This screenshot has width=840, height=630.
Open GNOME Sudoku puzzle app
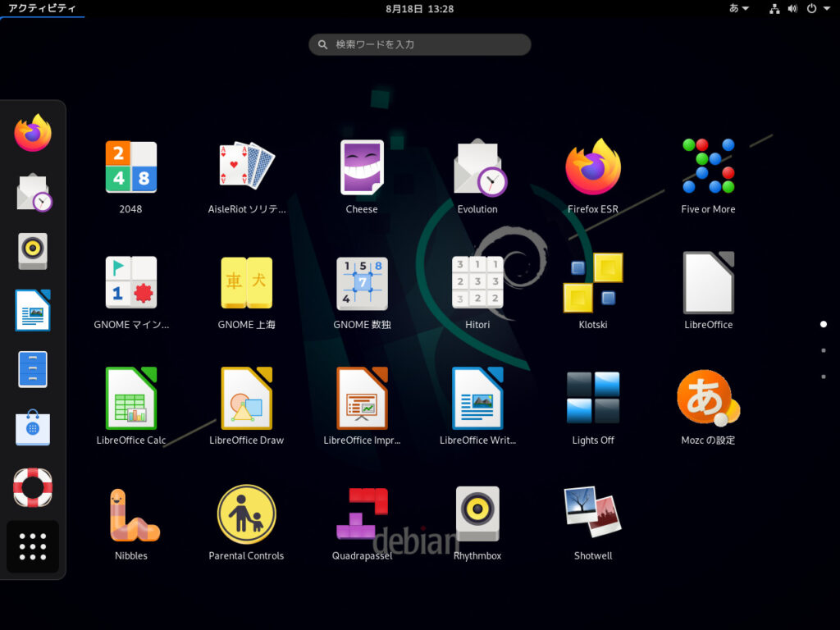pyautogui.click(x=362, y=284)
